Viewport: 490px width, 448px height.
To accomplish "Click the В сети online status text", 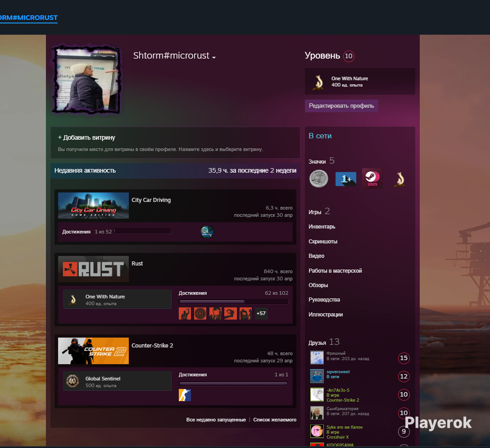I will point(320,136).
